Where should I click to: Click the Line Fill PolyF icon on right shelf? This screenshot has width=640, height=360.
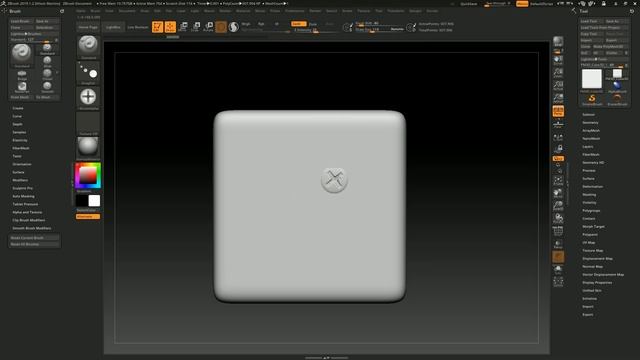click(x=558, y=231)
